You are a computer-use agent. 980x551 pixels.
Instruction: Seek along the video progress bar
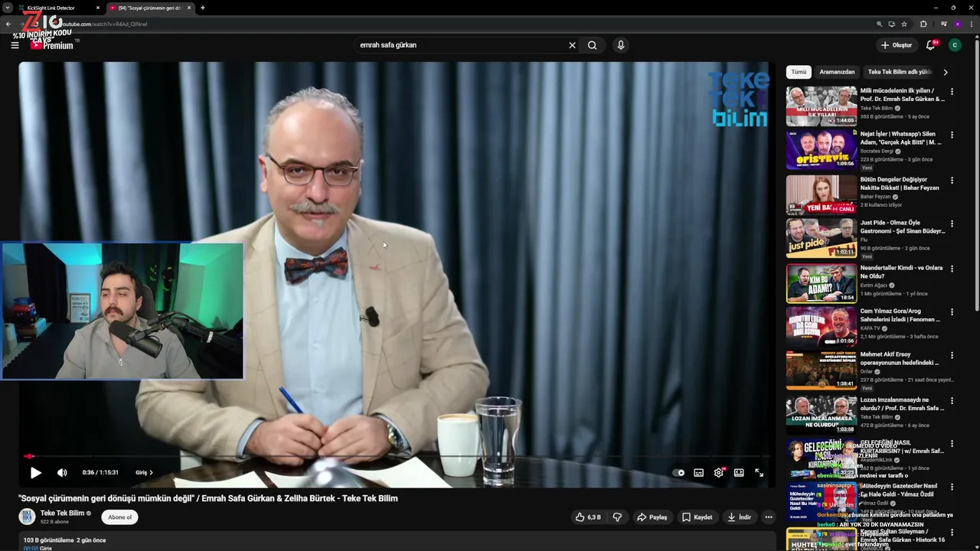[397, 457]
